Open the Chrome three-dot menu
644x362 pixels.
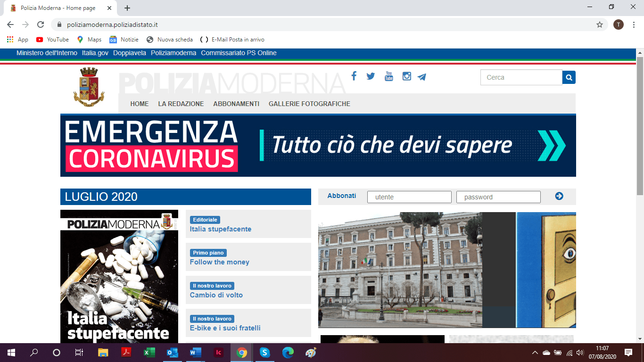point(634,25)
